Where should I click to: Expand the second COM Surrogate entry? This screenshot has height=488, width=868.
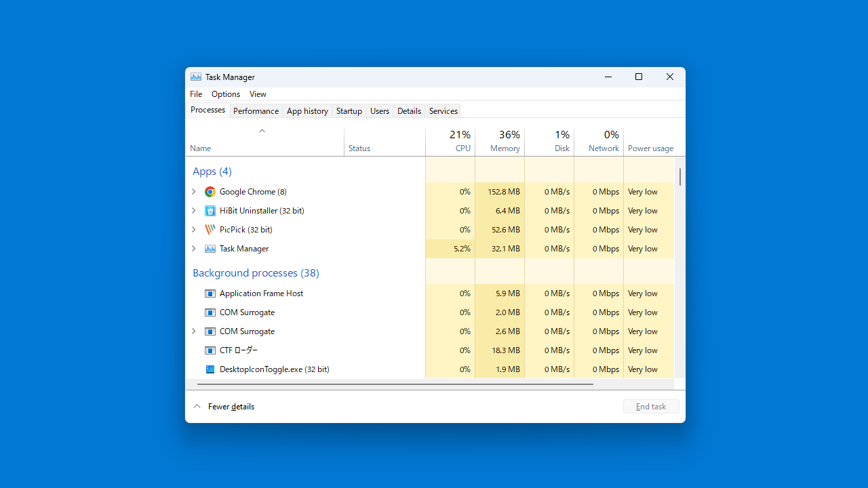point(193,331)
